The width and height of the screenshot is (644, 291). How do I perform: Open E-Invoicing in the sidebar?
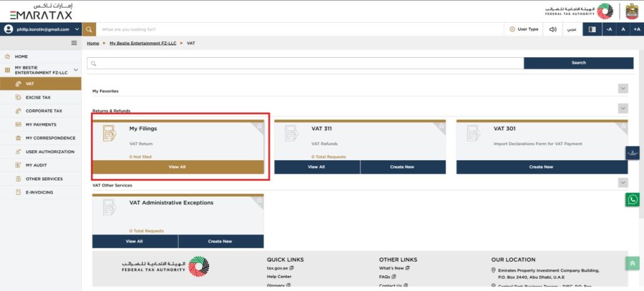[x=41, y=192]
